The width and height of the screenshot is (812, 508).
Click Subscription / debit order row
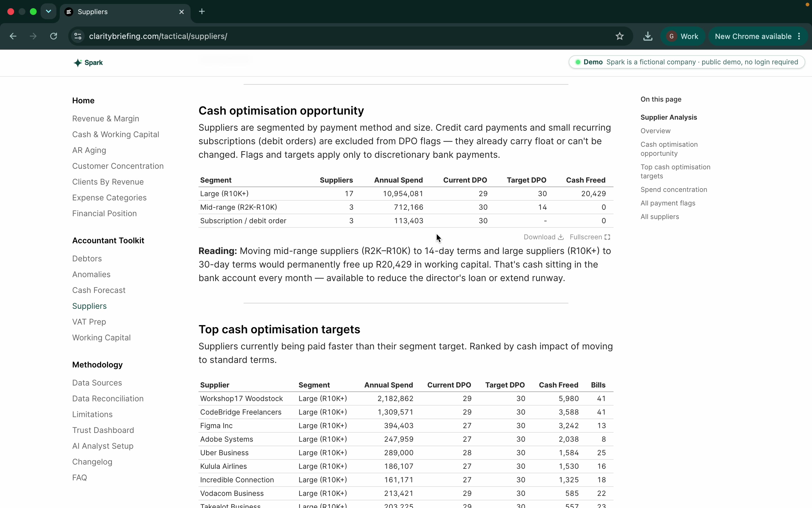coord(406,221)
